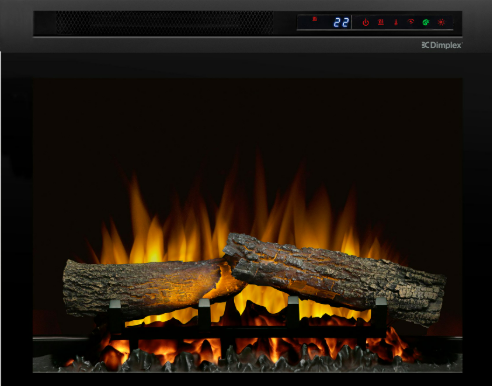Viewport: 492px width, 386px height.
Task: Tap the red sunburst brightness icon
Action: pos(441,22)
